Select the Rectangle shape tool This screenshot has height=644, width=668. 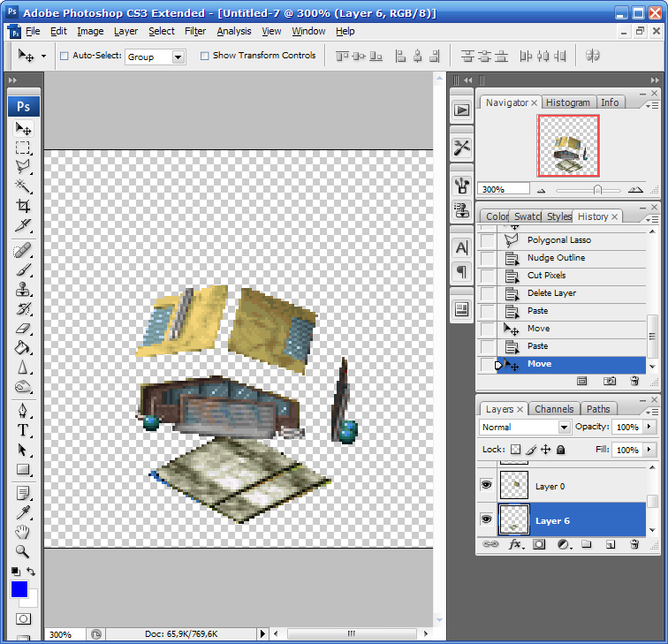(23, 469)
